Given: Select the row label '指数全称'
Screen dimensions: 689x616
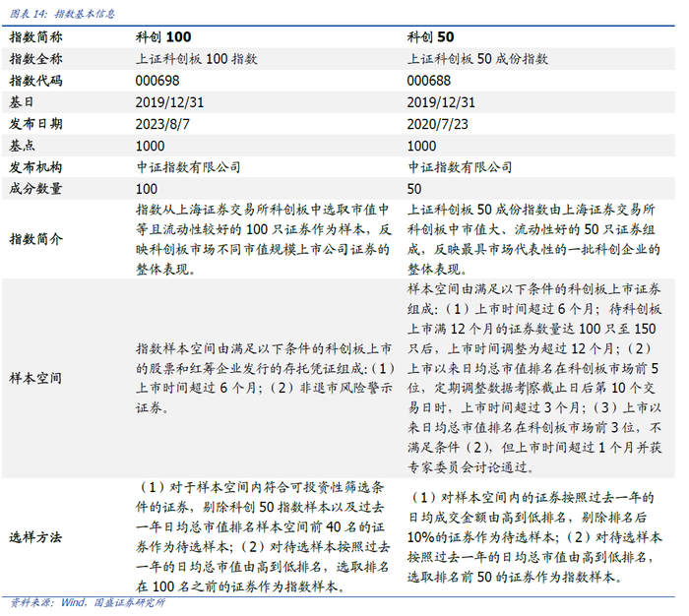Looking at the screenshot, I should click(x=35, y=58).
